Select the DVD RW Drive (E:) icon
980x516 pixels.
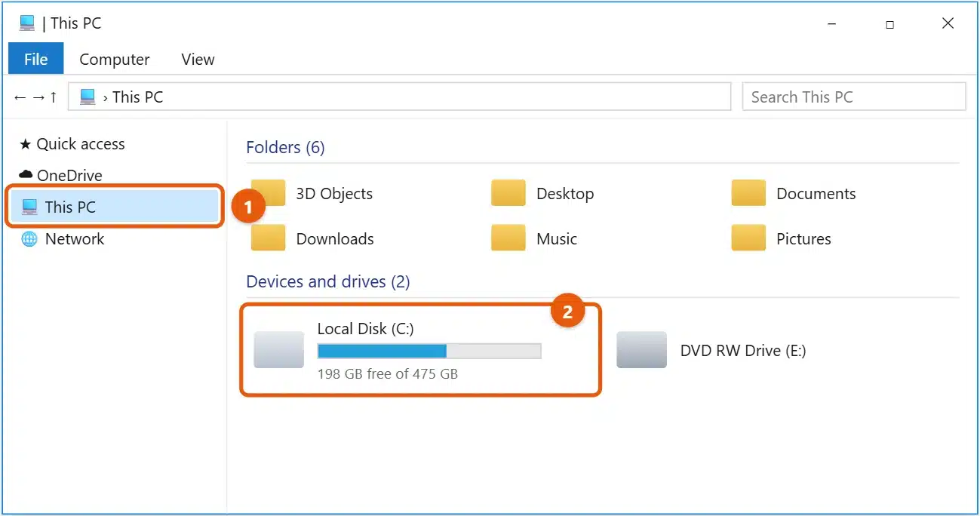(641, 349)
